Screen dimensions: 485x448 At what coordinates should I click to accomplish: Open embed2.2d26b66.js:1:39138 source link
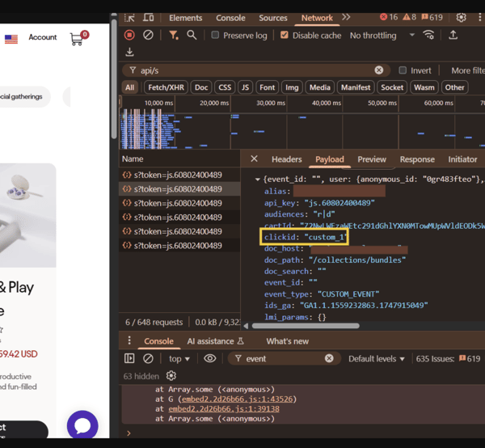(x=224, y=408)
